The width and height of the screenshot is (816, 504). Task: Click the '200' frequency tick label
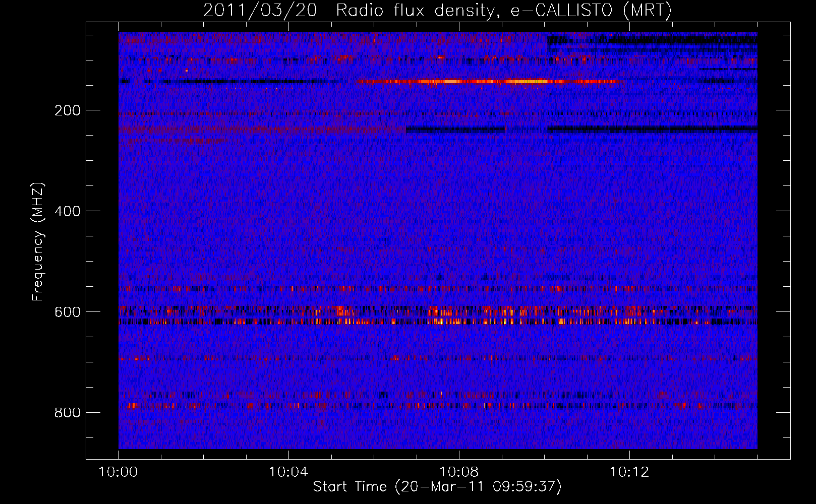(68, 110)
